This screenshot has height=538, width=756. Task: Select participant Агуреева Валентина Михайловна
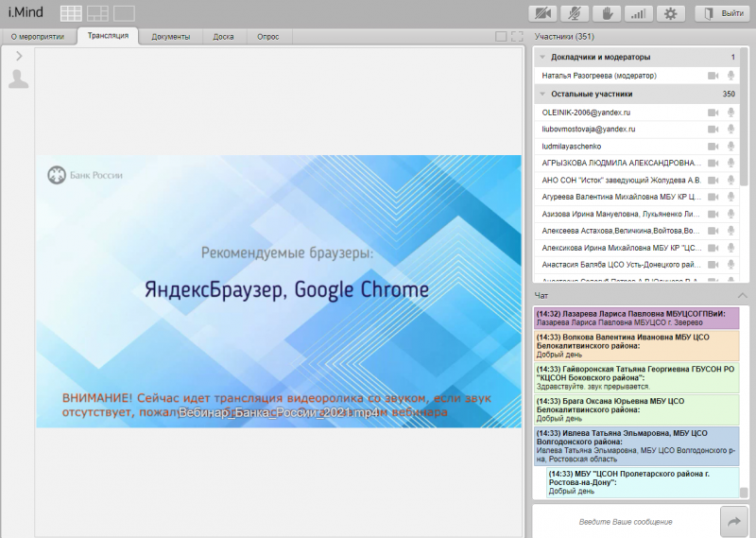[x=636, y=197]
